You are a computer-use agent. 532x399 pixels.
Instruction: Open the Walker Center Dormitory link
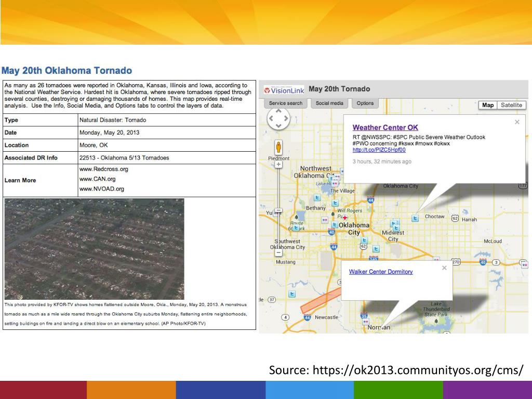pyautogui.click(x=381, y=272)
